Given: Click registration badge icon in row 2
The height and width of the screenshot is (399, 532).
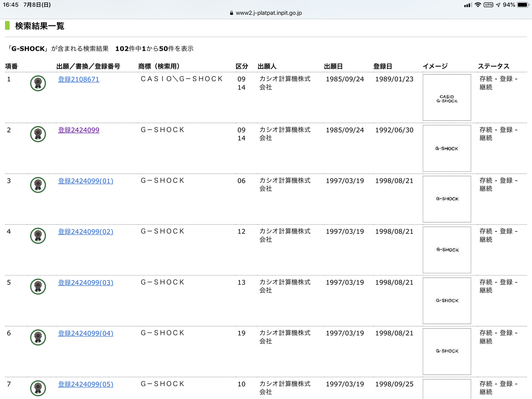Looking at the screenshot, I should tap(38, 134).
